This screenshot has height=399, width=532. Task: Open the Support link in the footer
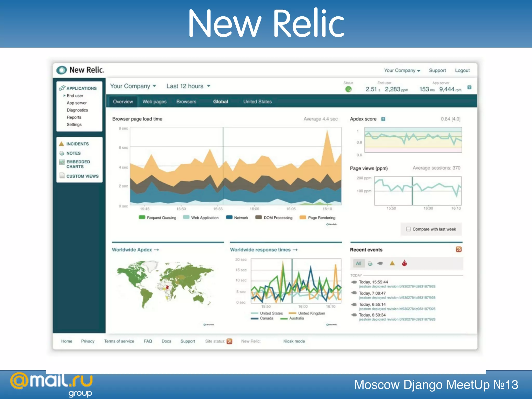pyautogui.click(x=188, y=341)
